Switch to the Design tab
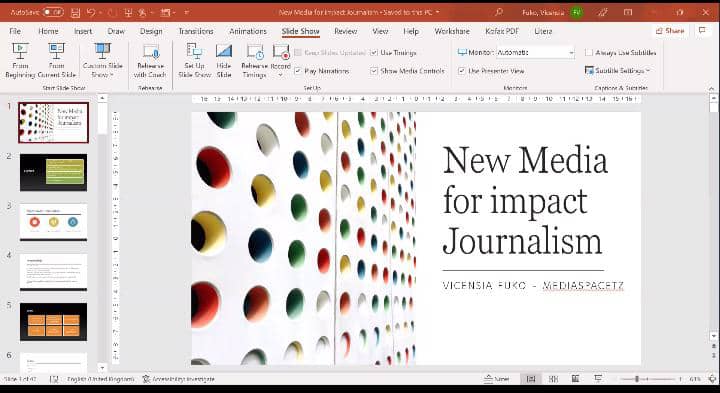The image size is (720, 393). click(151, 31)
